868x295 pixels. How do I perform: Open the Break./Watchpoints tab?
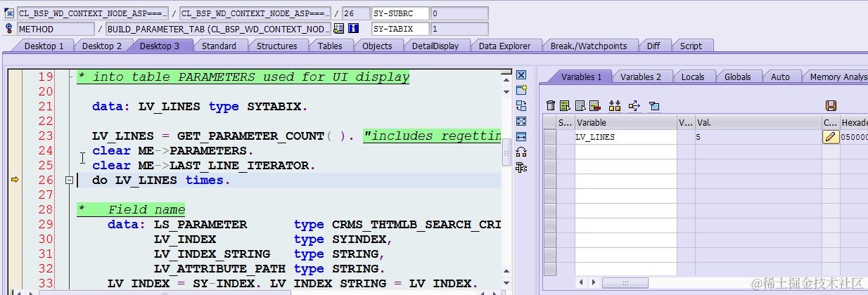pos(589,46)
